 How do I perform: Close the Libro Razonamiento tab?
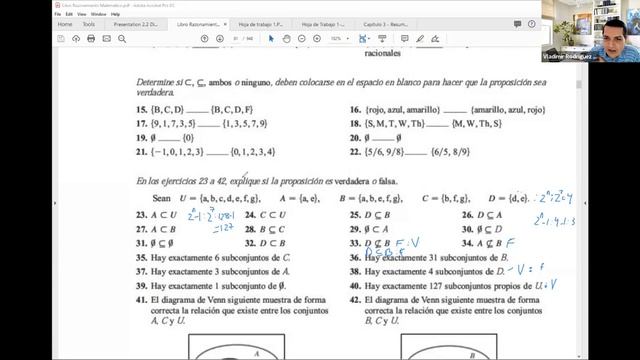tap(225, 24)
